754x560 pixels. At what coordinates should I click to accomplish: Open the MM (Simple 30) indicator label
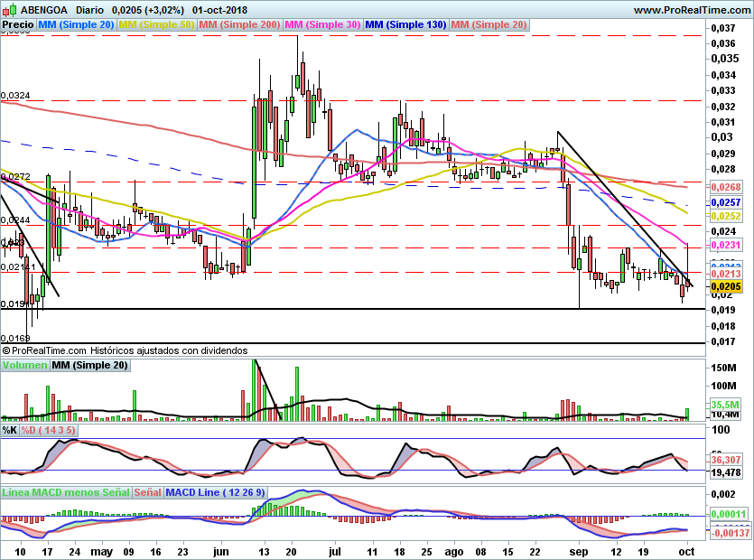pos(322,25)
